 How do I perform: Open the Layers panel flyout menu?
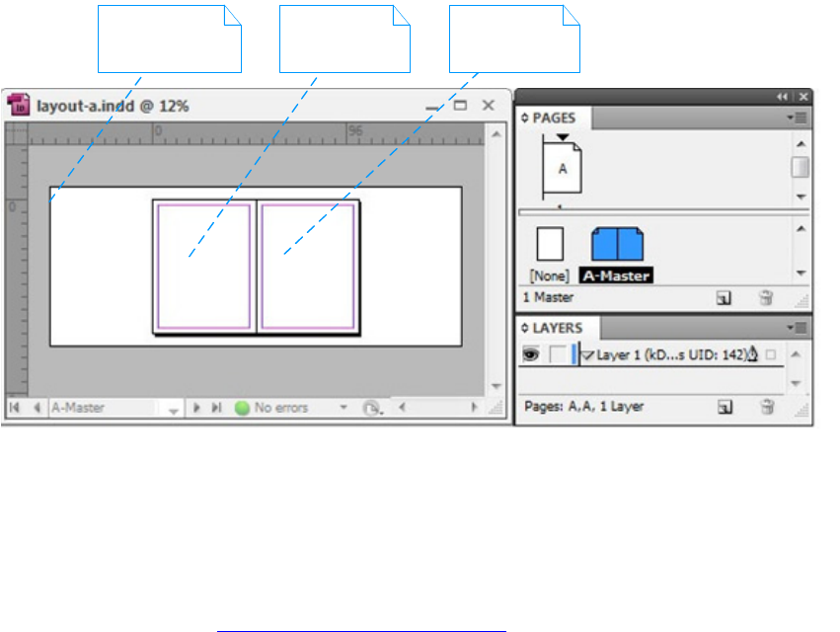pyautogui.click(x=798, y=328)
